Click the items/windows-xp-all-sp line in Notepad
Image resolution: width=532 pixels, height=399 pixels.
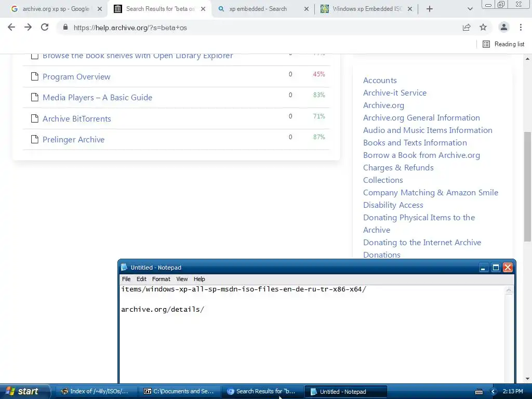(244, 289)
